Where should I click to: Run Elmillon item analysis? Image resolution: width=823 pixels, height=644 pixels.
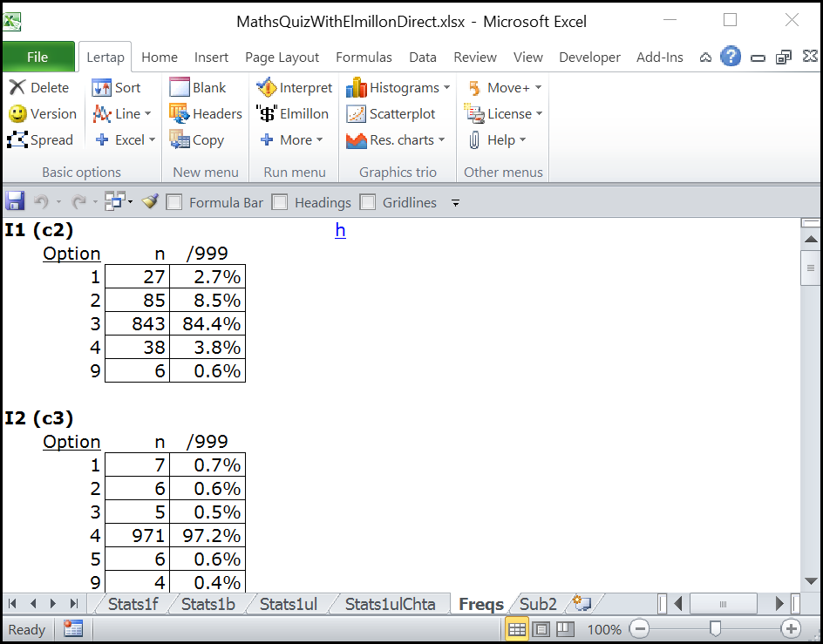pos(292,113)
